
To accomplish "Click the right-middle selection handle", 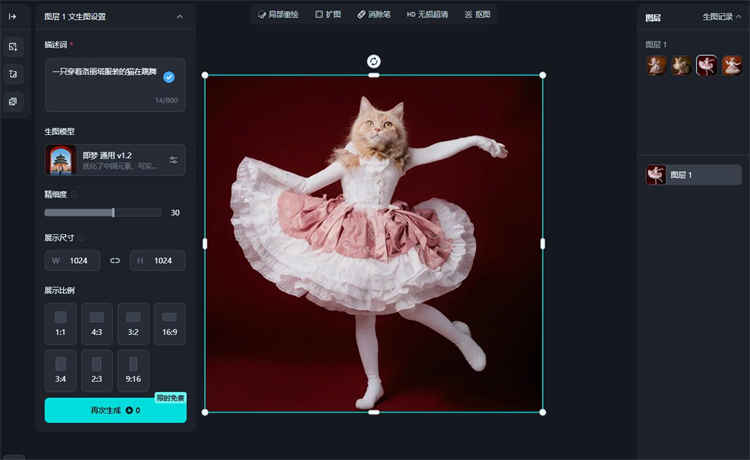I will coord(542,244).
